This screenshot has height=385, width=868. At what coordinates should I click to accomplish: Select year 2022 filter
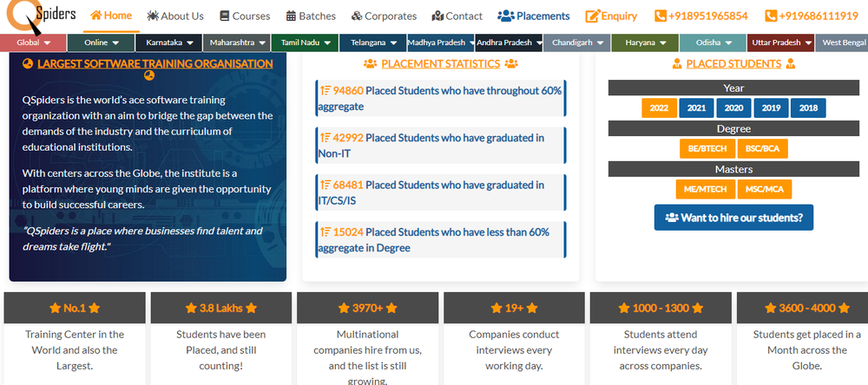click(x=659, y=108)
